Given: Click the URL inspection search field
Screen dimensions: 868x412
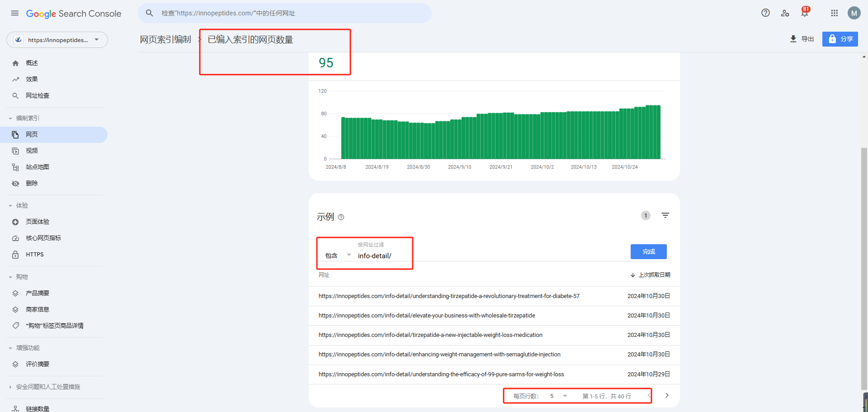Looking at the screenshot, I should pos(285,13).
